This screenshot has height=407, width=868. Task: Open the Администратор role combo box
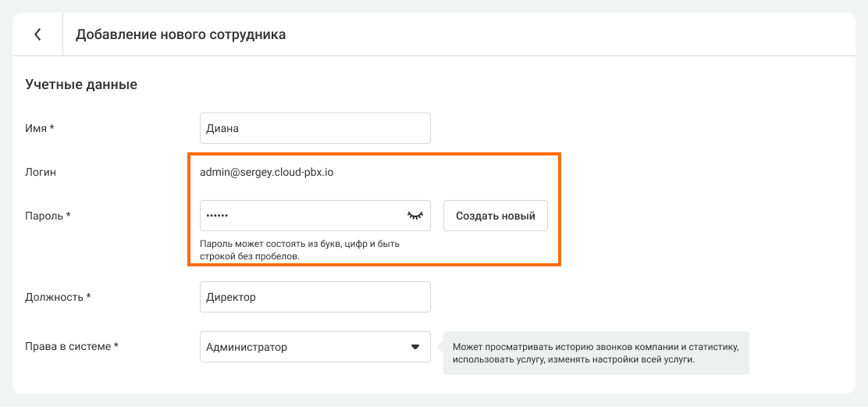point(315,347)
